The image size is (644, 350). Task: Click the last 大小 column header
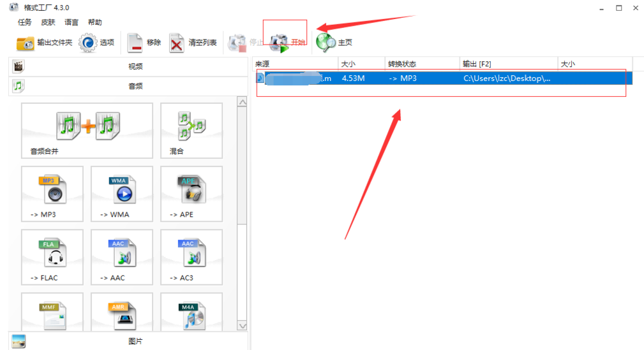(x=595, y=64)
